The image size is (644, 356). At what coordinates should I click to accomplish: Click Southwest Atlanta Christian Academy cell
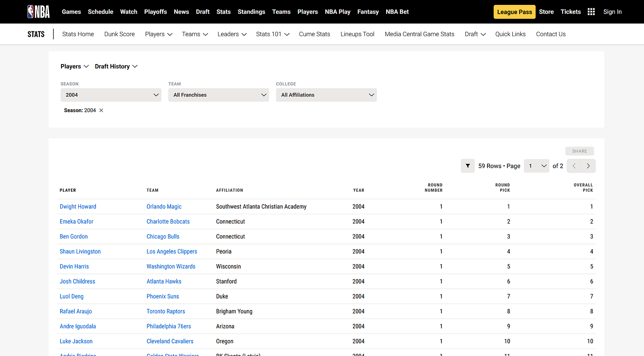point(261,207)
